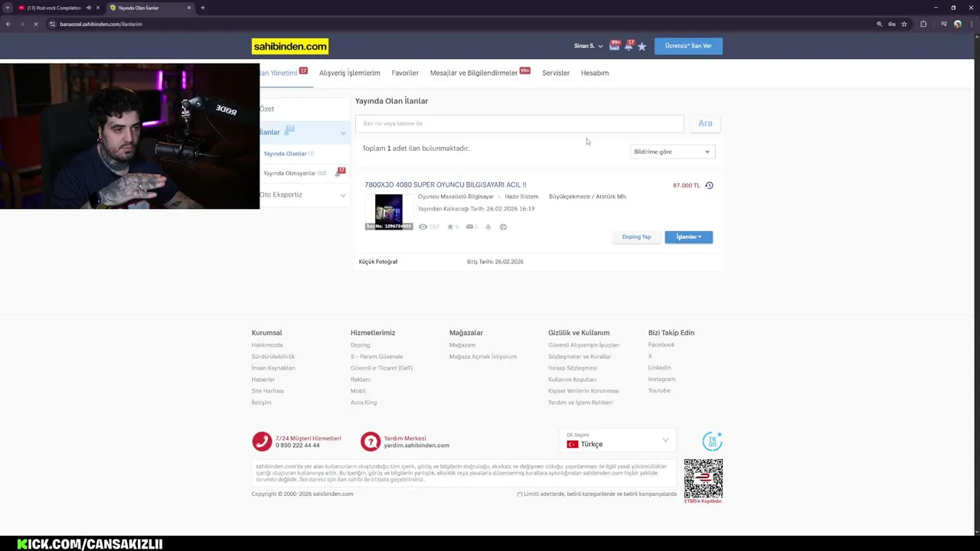Open the Hesabım tab
The width and height of the screenshot is (980, 551).
595,73
